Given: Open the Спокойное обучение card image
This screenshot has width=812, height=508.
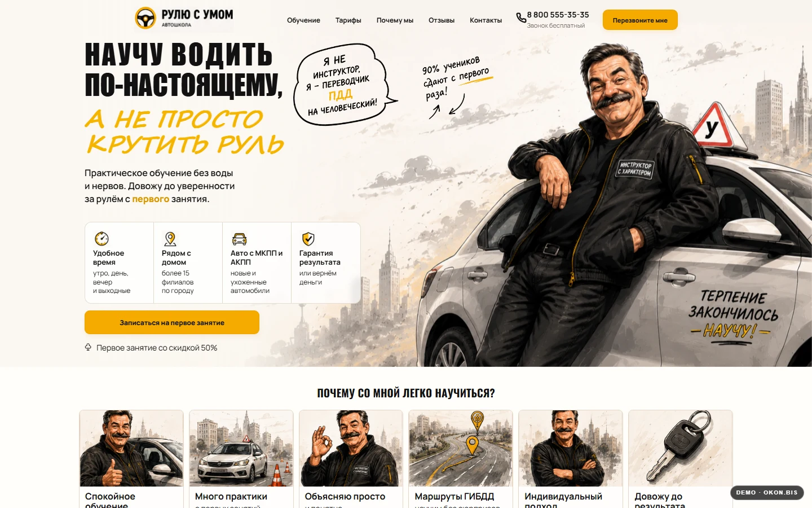Looking at the screenshot, I should [x=131, y=448].
